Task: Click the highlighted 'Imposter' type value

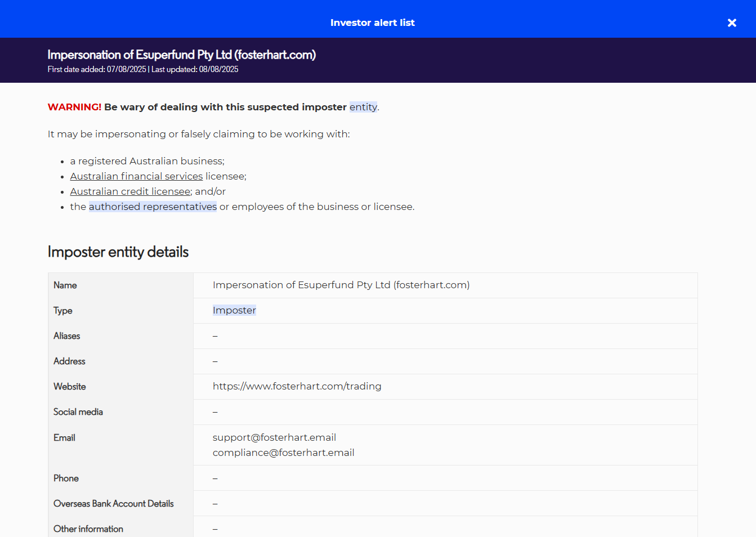Action: coord(234,310)
